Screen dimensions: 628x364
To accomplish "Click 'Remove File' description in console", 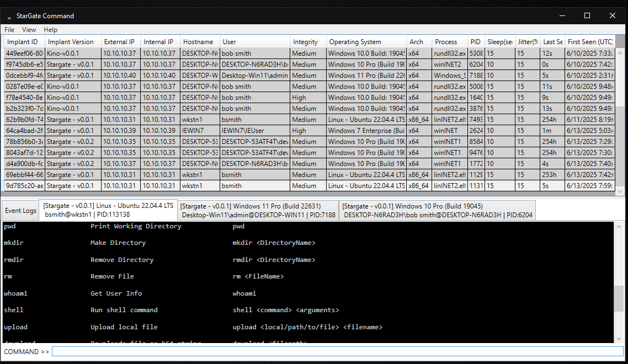I will [x=112, y=276].
